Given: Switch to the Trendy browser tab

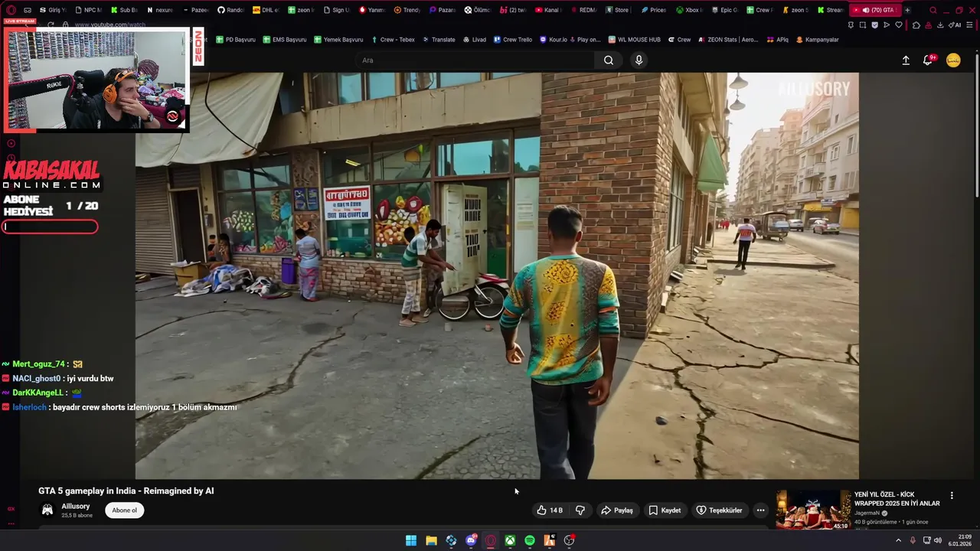Looking at the screenshot, I should (407, 10).
